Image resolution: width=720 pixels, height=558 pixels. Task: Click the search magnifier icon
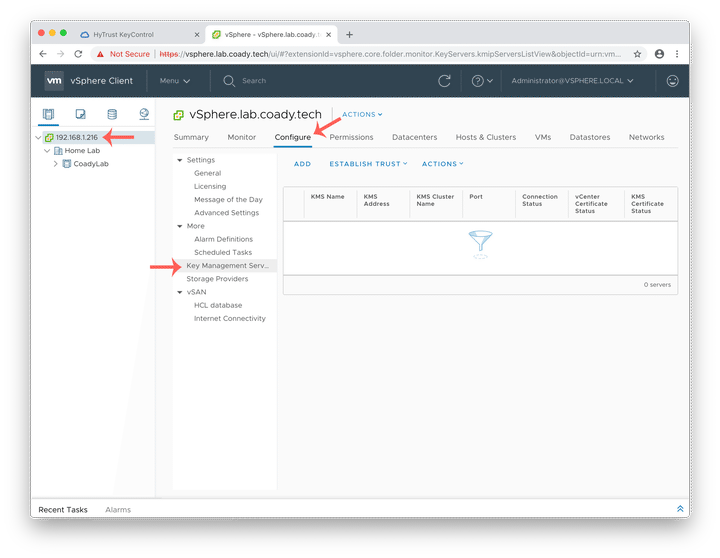(229, 81)
